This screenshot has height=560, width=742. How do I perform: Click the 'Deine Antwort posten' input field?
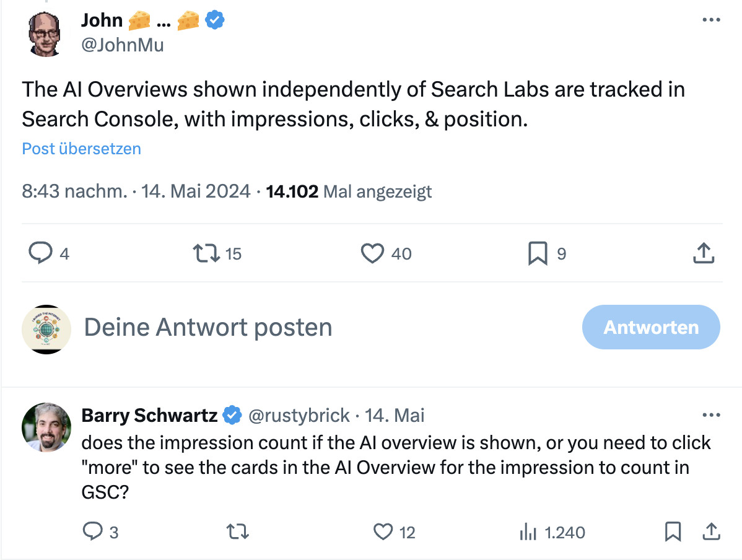point(208,327)
